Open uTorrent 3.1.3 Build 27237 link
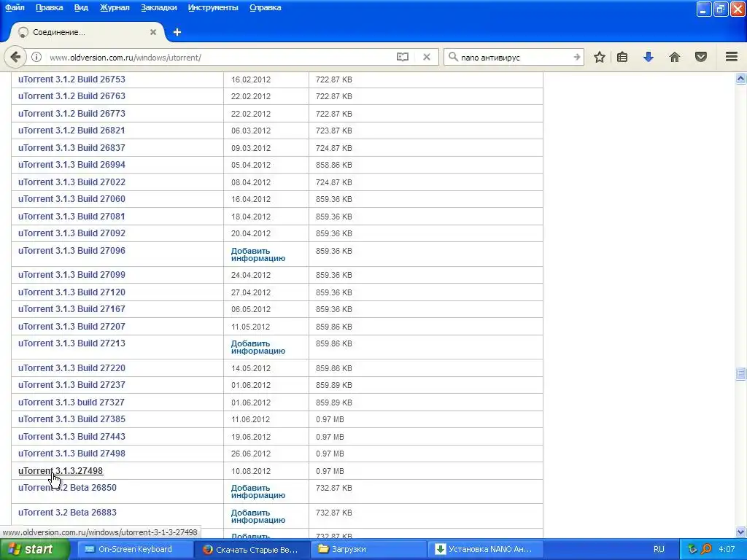The image size is (747, 560). [71, 385]
